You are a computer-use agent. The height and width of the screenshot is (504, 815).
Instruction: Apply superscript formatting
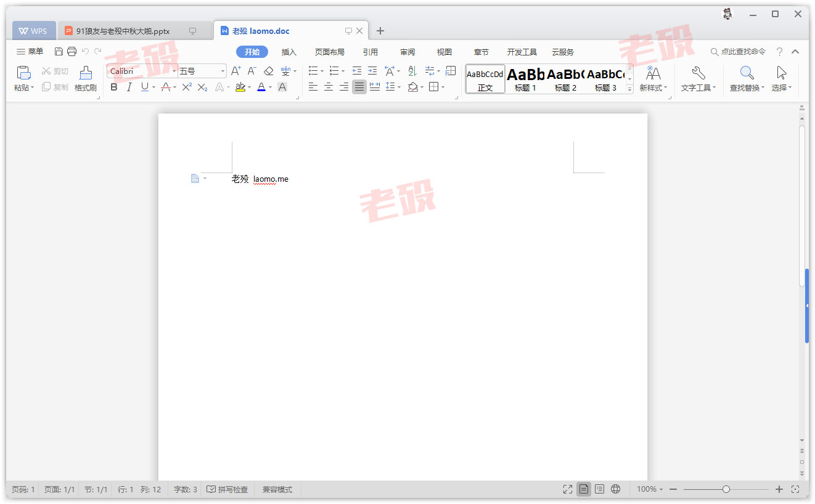[187, 87]
